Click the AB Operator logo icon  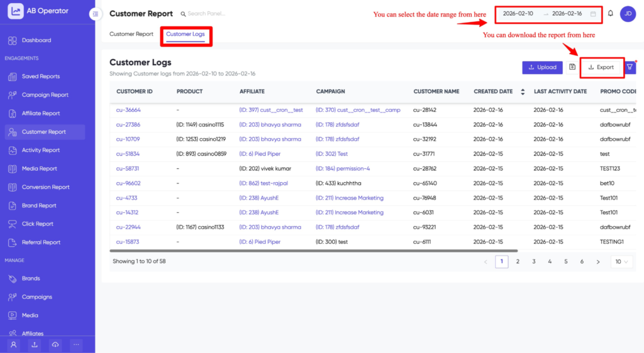pyautogui.click(x=15, y=11)
